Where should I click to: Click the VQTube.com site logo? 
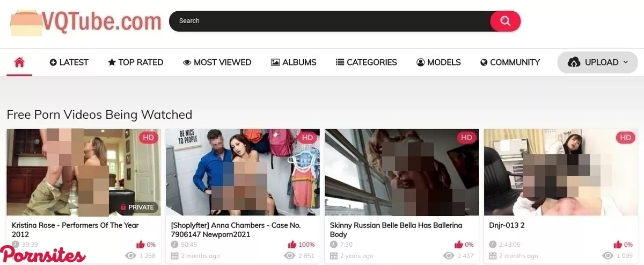point(86,22)
